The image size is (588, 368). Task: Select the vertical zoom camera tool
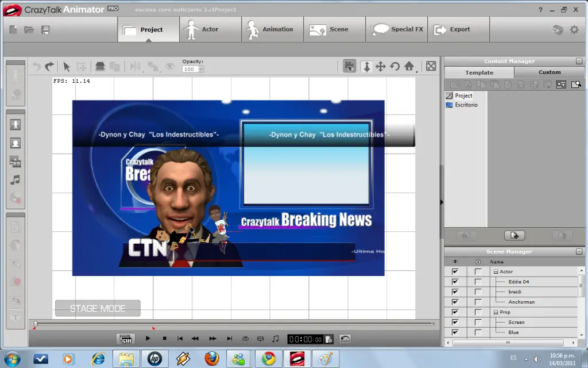366,67
